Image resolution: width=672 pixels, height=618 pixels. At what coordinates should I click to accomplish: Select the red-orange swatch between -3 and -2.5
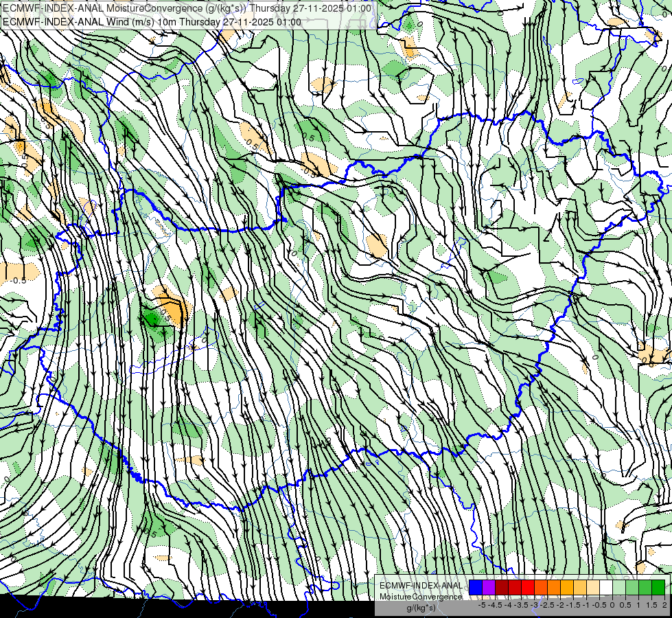[541, 588]
